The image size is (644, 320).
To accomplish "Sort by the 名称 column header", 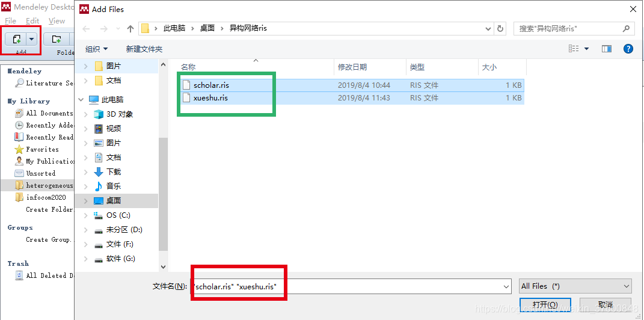I will 256,67.
